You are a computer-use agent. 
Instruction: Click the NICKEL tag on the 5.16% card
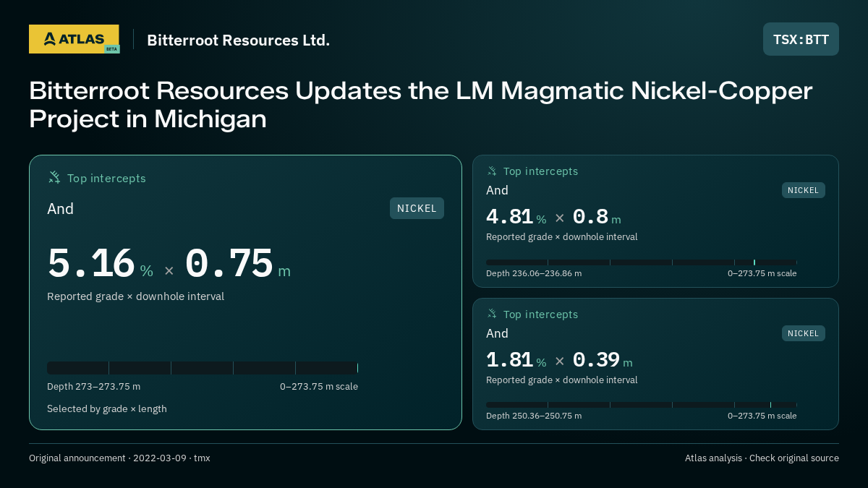(417, 208)
